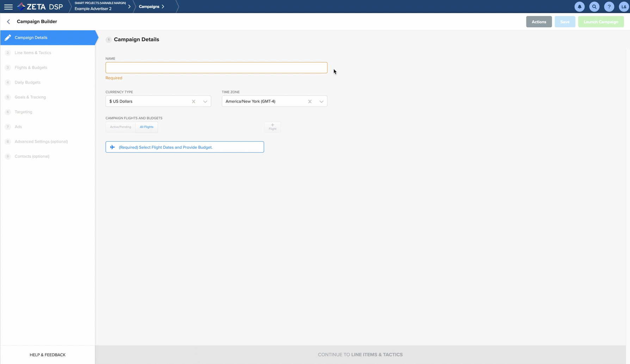The width and height of the screenshot is (630, 364).
Task: Expand the Currency Type dropdown
Action: [205, 101]
